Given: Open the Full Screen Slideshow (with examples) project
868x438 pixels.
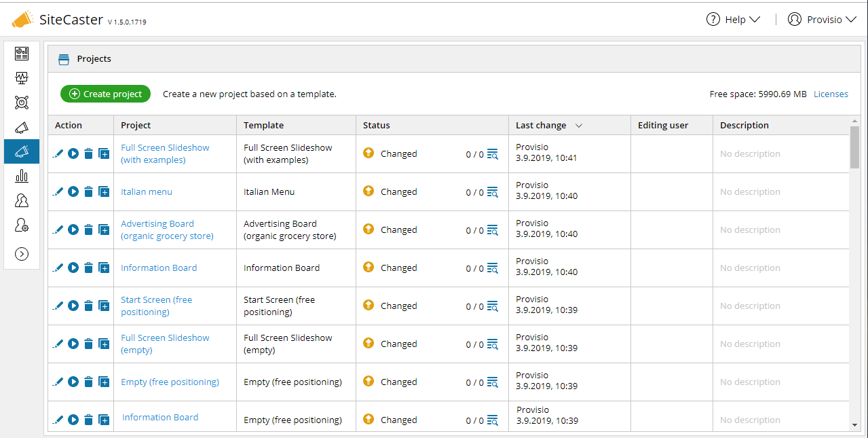Looking at the screenshot, I should 165,153.
